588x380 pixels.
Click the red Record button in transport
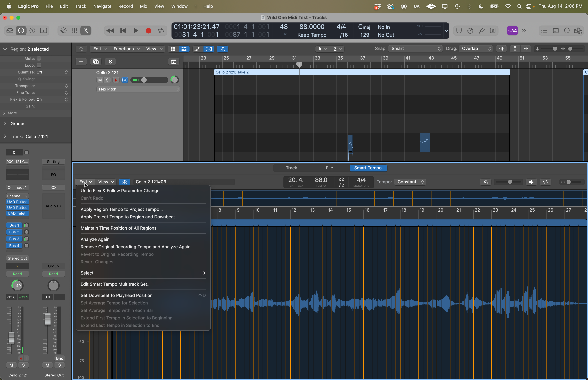(x=148, y=31)
